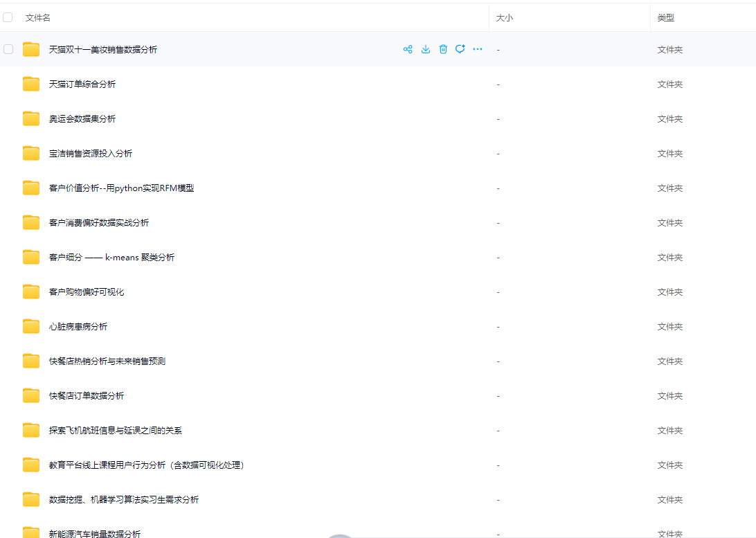
Task: Sort files by 大小 column header
Action: click(505, 17)
